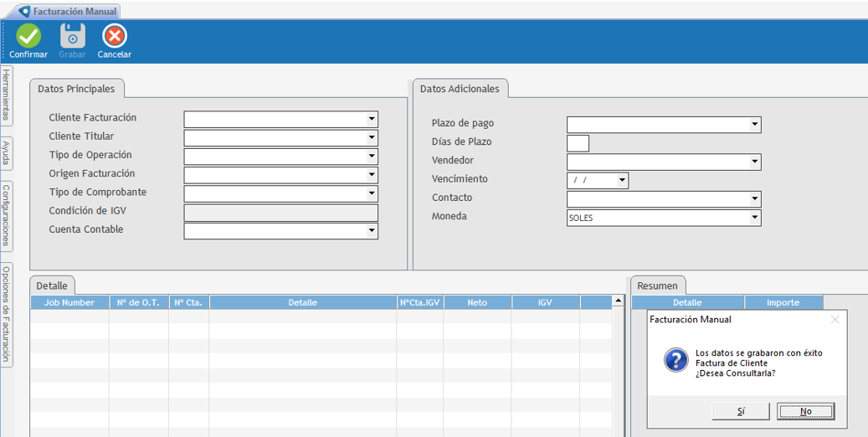This screenshot has width=868, height=437.
Task: Select the Resumen tab
Action: (x=657, y=285)
